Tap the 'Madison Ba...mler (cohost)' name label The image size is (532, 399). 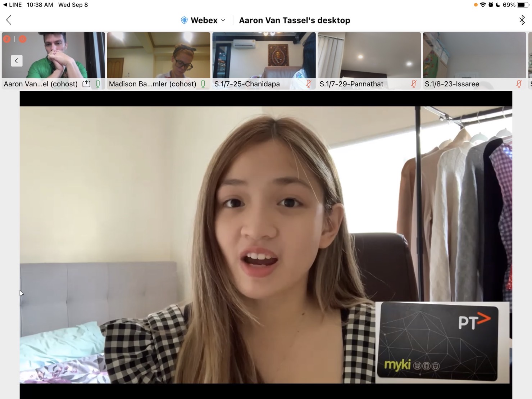click(153, 84)
